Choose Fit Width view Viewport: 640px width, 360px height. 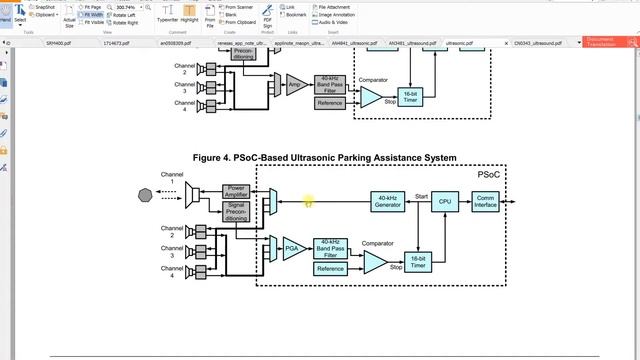click(91, 15)
